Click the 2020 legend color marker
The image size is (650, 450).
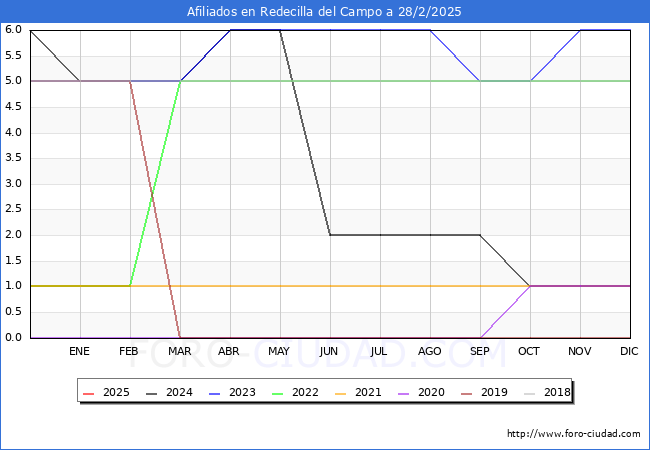pos(404,393)
